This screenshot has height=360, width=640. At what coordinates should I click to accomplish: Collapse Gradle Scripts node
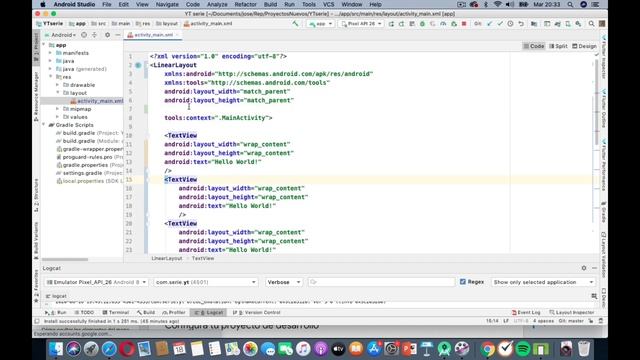pyautogui.click(x=44, y=125)
